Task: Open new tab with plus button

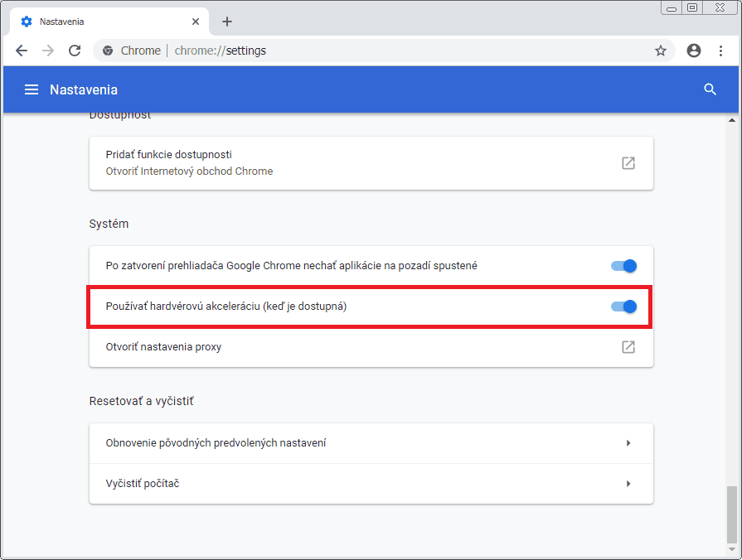Action: coord(227,22)
